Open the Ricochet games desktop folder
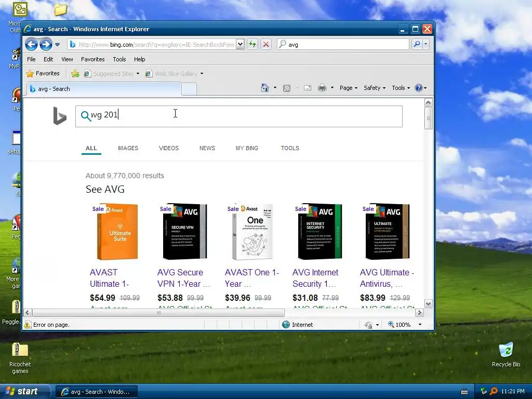Screen dimensions: 532x399 (x=20, y=358)
